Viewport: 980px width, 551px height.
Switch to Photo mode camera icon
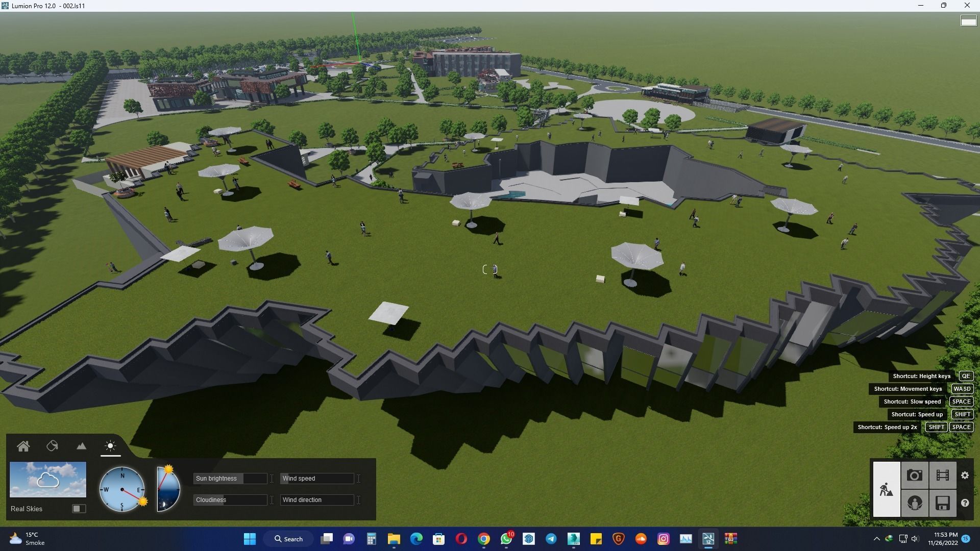tap(915, 475)
